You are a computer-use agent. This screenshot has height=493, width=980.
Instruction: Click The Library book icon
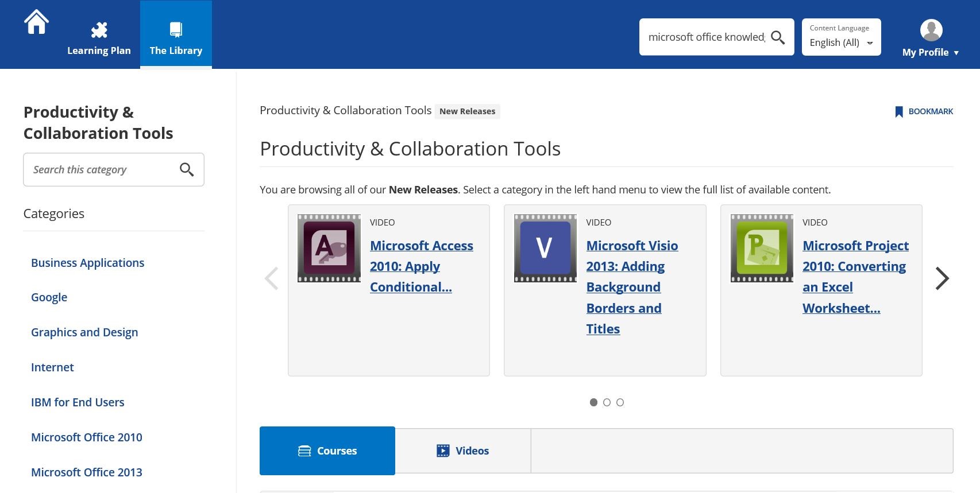click(176, 30)
